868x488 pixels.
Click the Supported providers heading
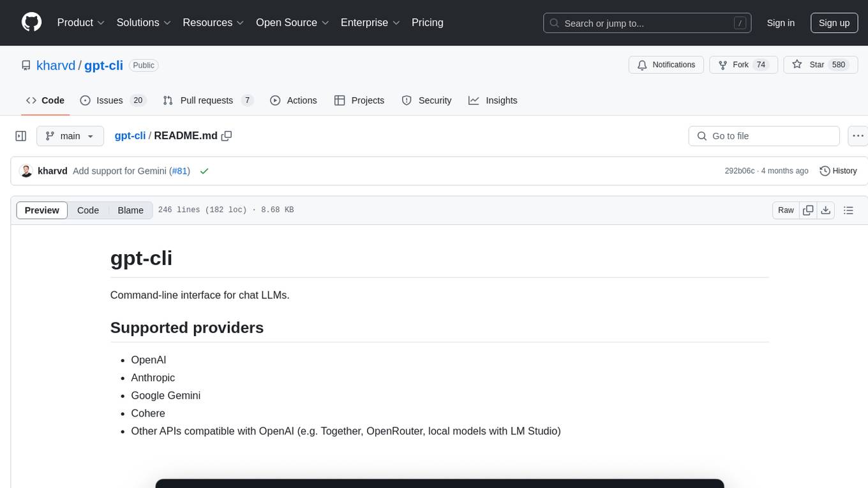click(x=187, y=328)
